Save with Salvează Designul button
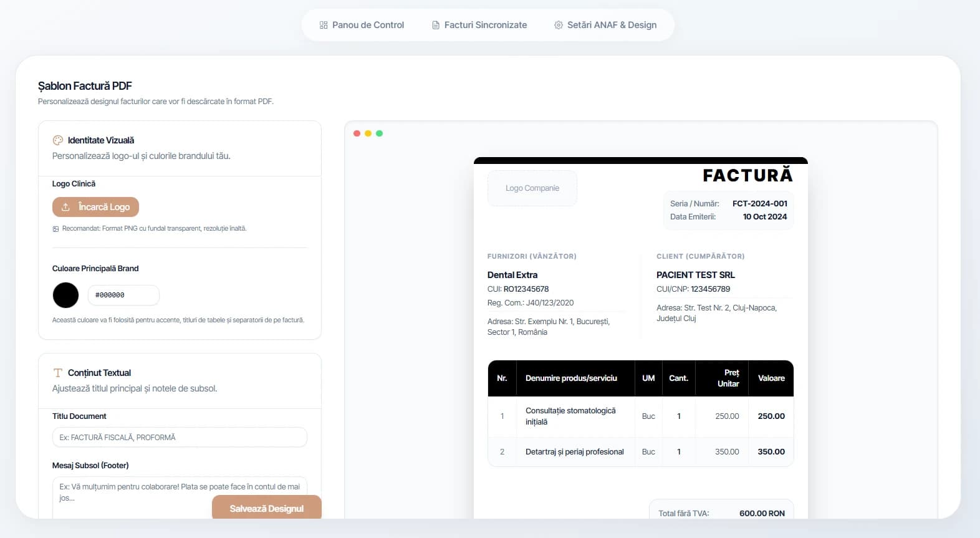Image resolution: width=980 pixels, height=538 pixels. (267, 507)
